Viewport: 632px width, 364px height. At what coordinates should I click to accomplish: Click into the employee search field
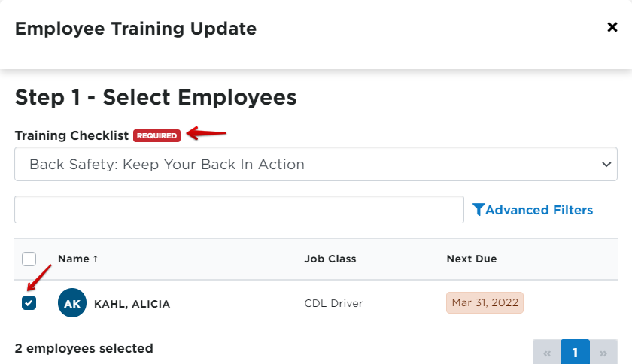[239, 210]
